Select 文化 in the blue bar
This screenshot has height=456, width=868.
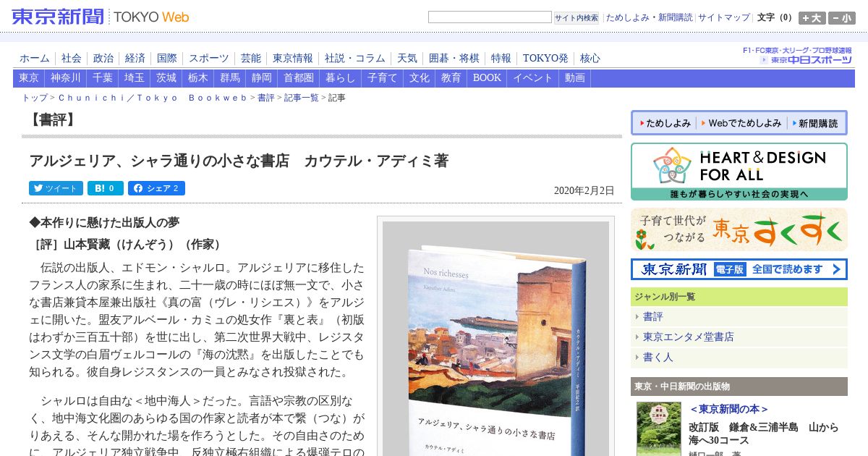pyautogui.click(x=420, y=78)
